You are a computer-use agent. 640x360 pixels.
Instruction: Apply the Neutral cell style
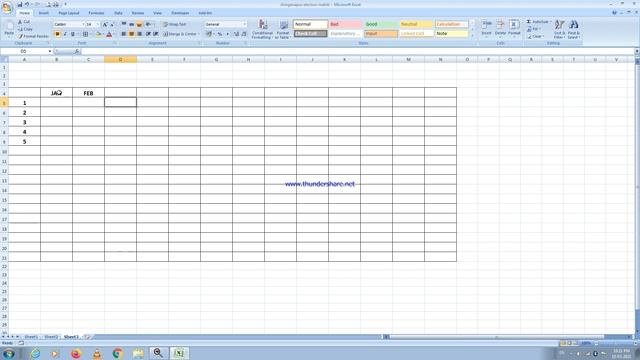[416, 24]
